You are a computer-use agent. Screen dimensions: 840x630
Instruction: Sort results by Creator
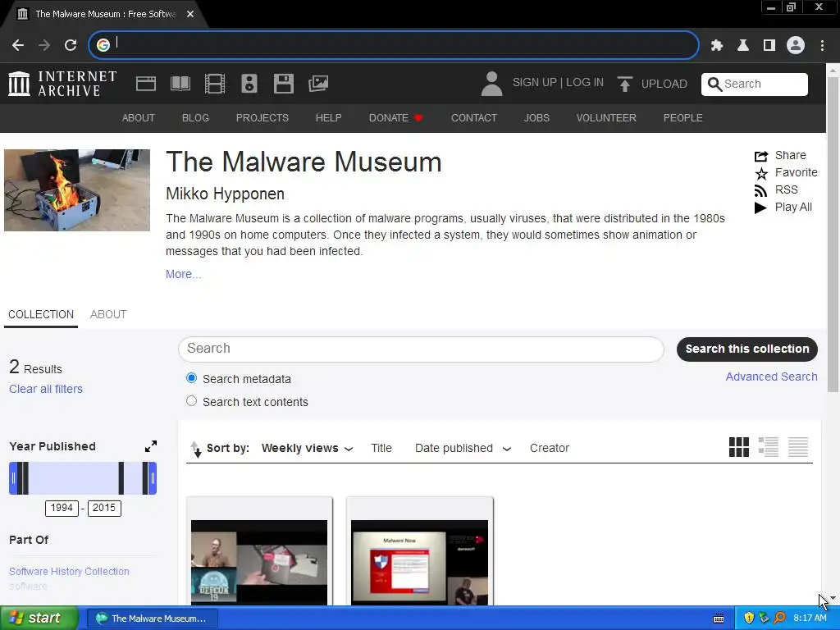(x=549, y=449)
